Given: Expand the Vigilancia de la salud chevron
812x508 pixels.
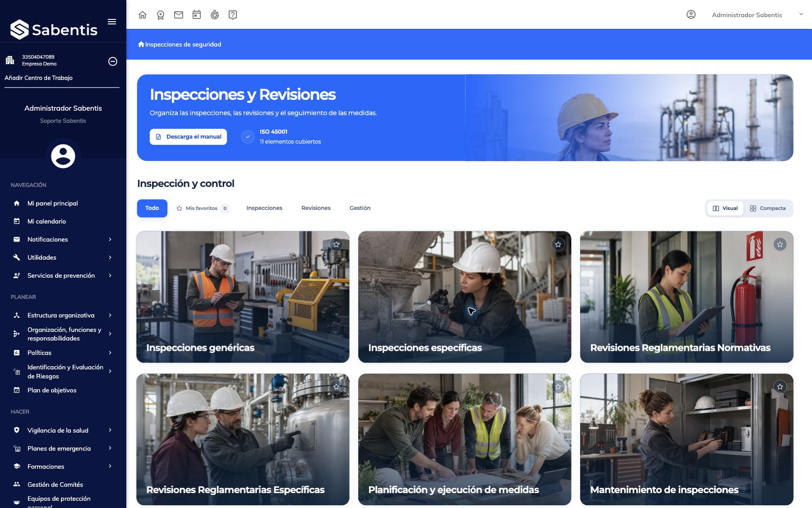Looking at the screenshot, I should coord(110,430).
